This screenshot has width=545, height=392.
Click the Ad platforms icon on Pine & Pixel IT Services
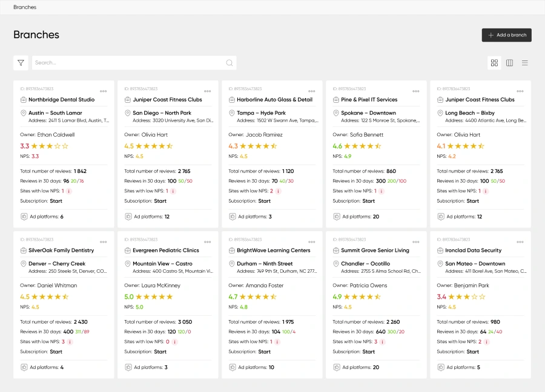coord(337,217)
